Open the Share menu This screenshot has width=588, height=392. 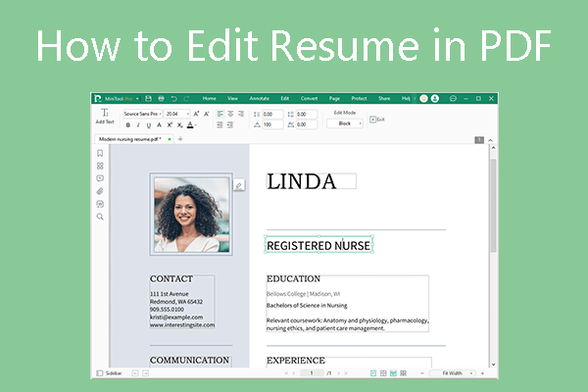(x=384, y=98)
